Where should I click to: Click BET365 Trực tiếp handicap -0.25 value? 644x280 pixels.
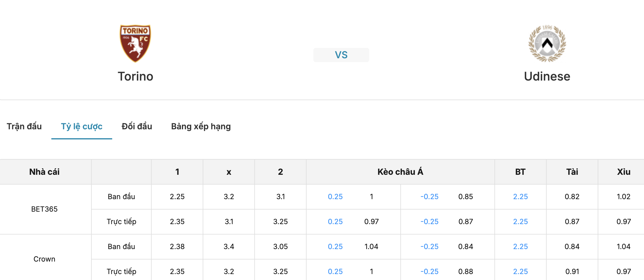click(429, 222)
